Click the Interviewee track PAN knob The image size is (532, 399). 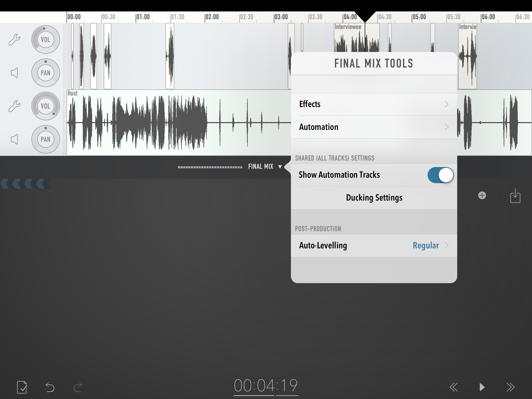[46, 73]
